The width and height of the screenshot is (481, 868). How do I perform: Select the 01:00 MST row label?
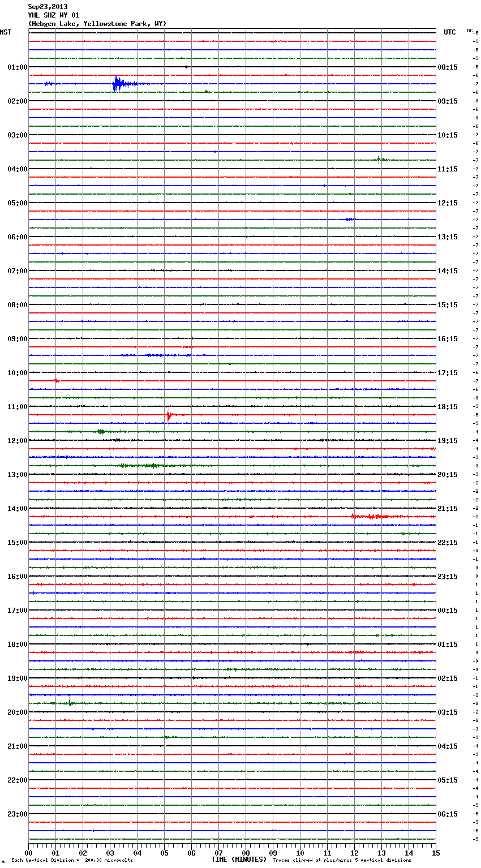[18, 67]
